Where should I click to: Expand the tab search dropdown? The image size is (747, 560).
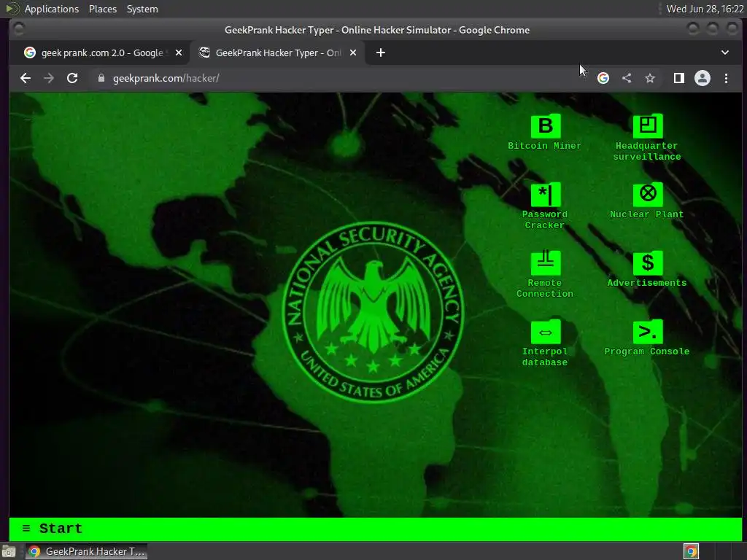[724, 52]
